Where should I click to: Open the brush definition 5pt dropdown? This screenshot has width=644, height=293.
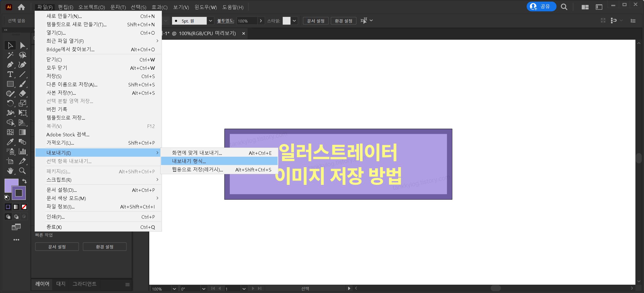click(x=210, y=21)
